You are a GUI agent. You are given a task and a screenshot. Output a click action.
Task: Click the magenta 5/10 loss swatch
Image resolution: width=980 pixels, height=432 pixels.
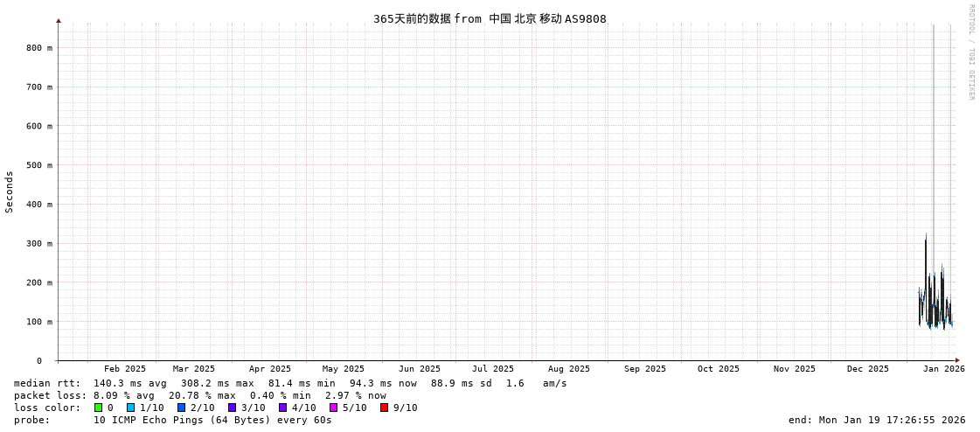333,408
